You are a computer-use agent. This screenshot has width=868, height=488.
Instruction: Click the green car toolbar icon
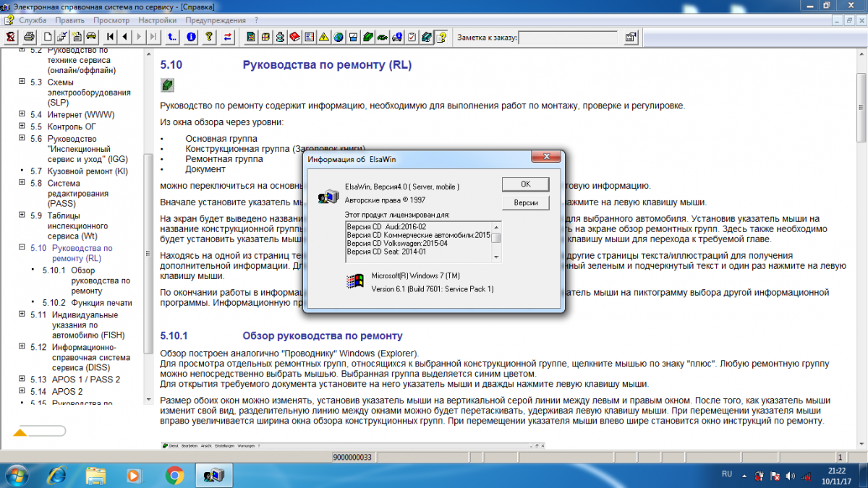click(382, 36)
